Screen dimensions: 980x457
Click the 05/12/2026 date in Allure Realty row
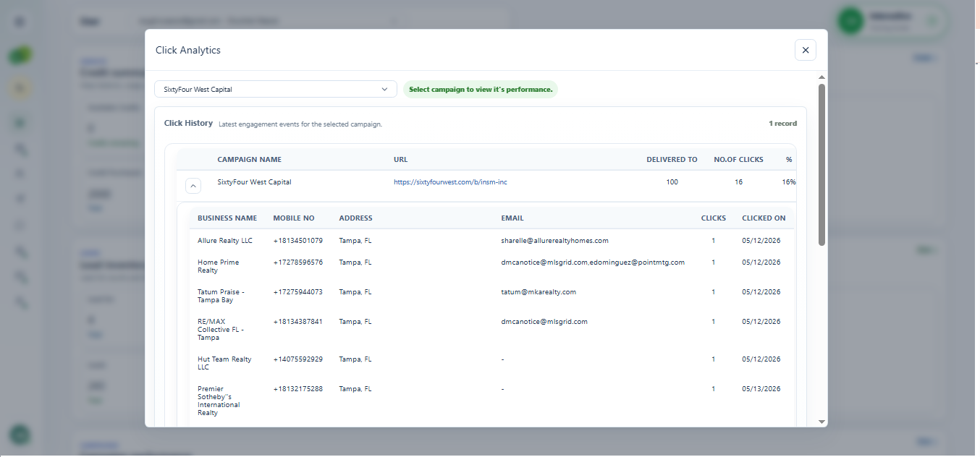[761, 241]
